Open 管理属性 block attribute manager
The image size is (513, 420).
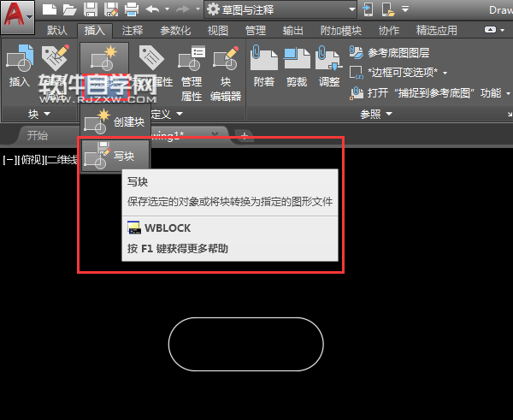192,74
